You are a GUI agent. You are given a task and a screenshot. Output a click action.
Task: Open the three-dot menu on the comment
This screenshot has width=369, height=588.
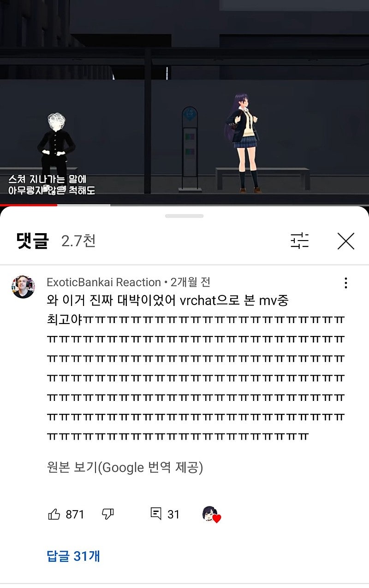point(345,282)
